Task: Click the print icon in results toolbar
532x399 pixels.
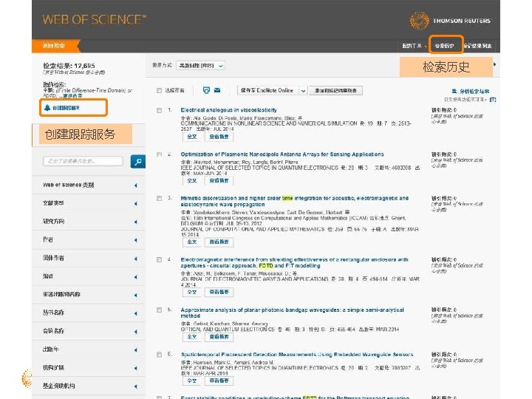Action: [x=206, y=90]
